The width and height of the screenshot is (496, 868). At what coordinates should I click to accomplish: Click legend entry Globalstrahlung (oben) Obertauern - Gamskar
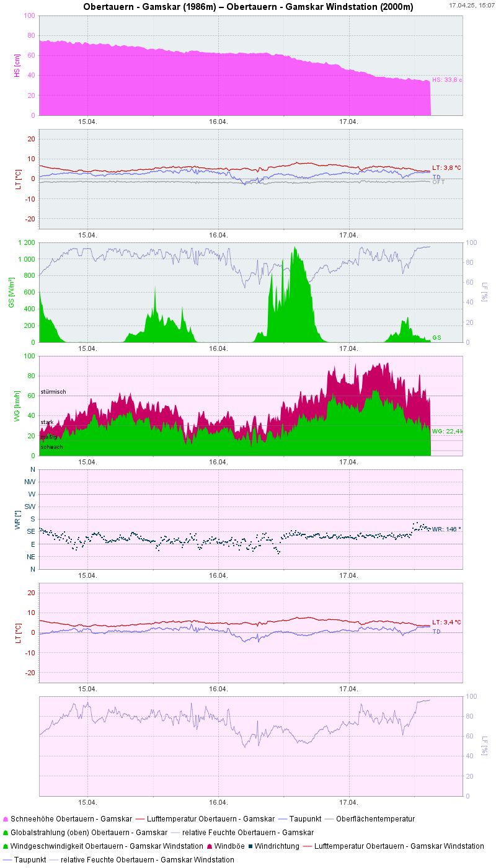tap(89, 833)
